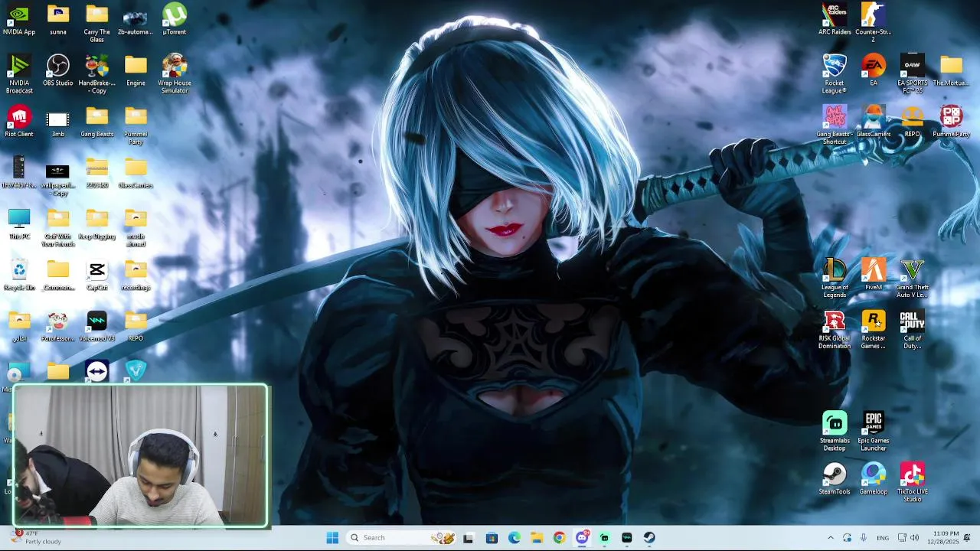Open Epic Games Launcher shortcut

874,432
